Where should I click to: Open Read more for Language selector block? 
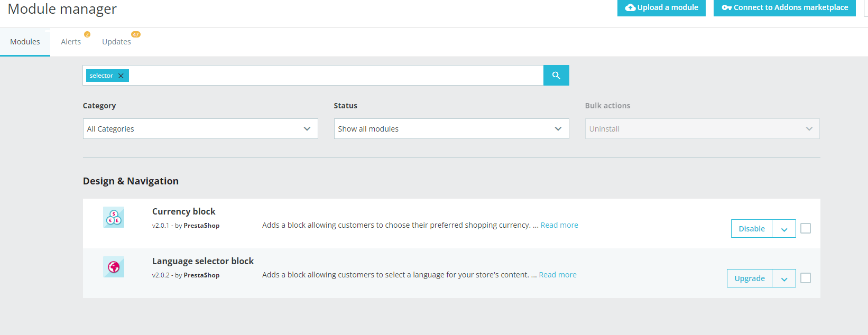click(x=558, y=275)
